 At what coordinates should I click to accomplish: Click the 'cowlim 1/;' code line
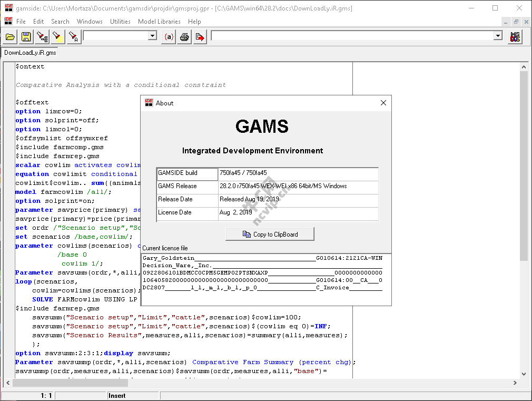click(82, 263)
